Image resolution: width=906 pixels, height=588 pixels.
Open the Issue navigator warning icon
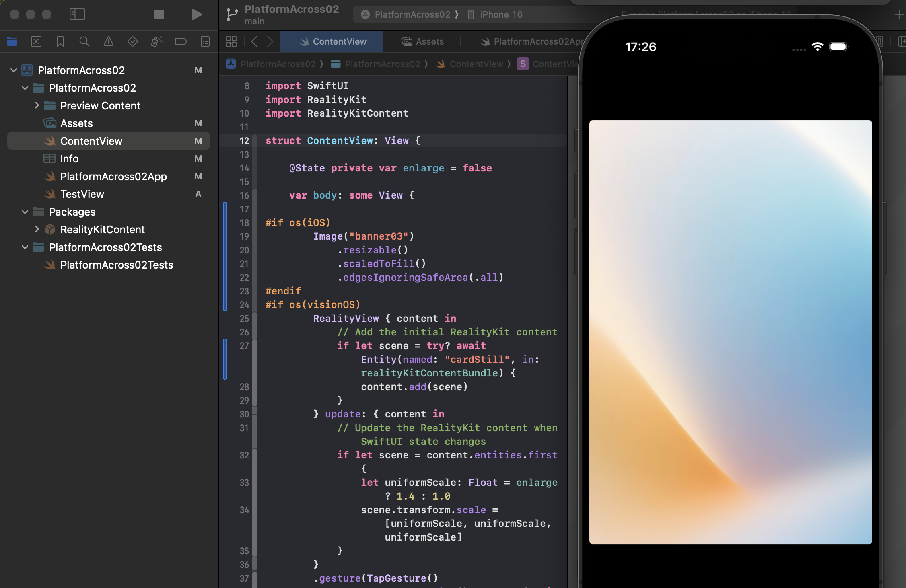pos(108,41)
